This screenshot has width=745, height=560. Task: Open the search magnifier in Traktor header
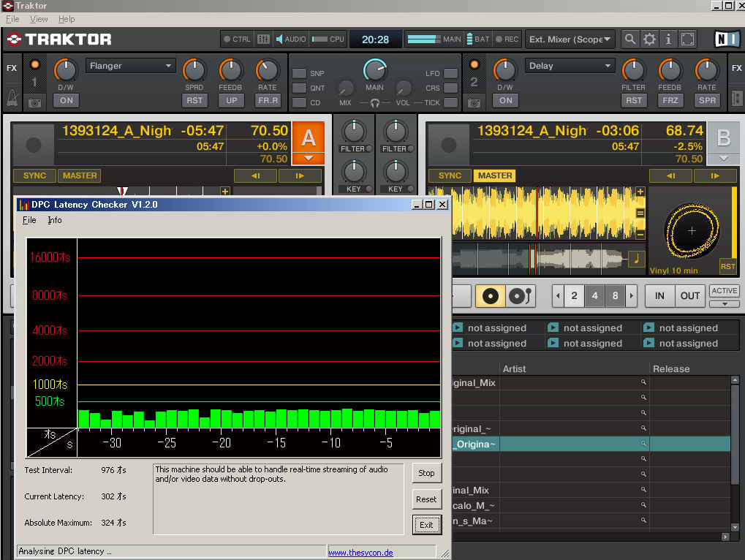click(630, 39)
